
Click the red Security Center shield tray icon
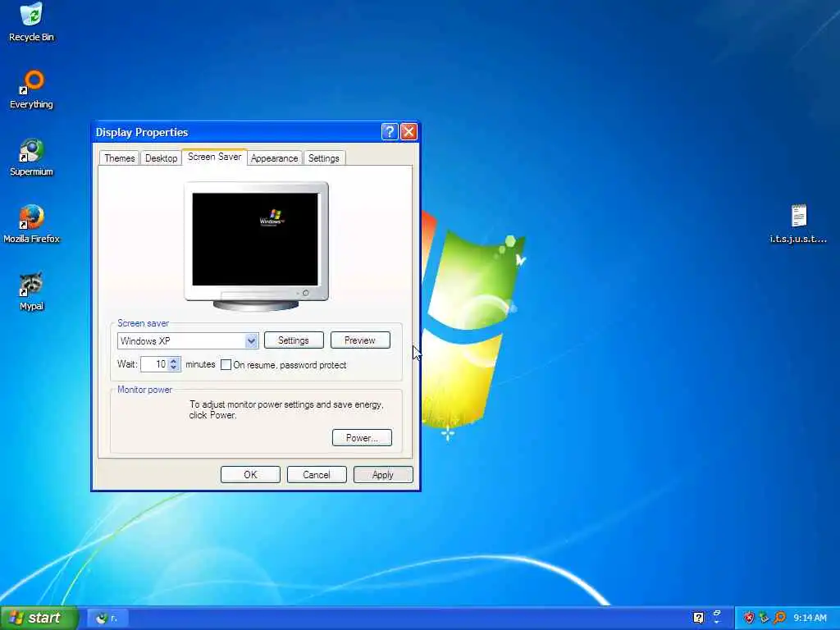point(748,618)
